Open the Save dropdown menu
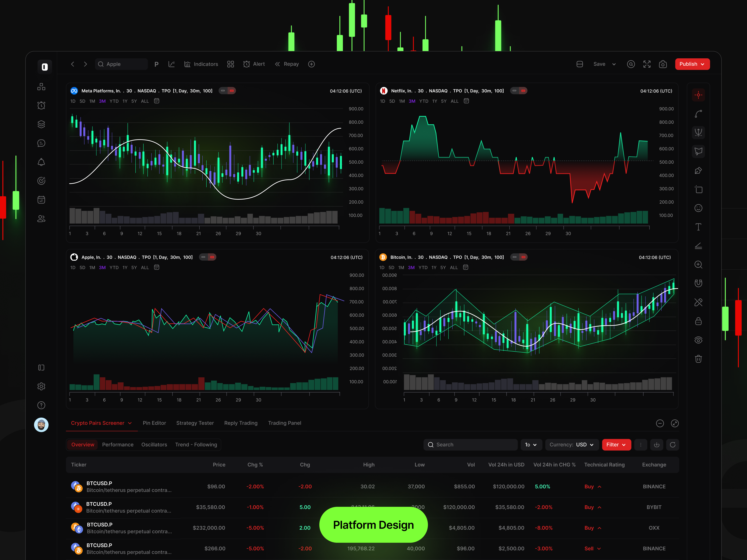747x560 pixels. [605, 64]
